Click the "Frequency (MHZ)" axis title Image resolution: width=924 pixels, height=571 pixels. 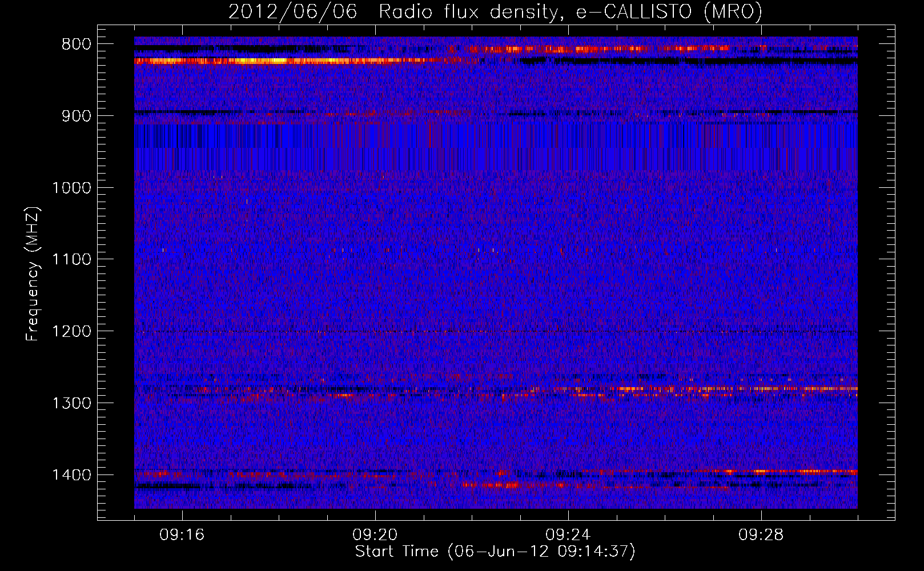[x=33, y=274]
